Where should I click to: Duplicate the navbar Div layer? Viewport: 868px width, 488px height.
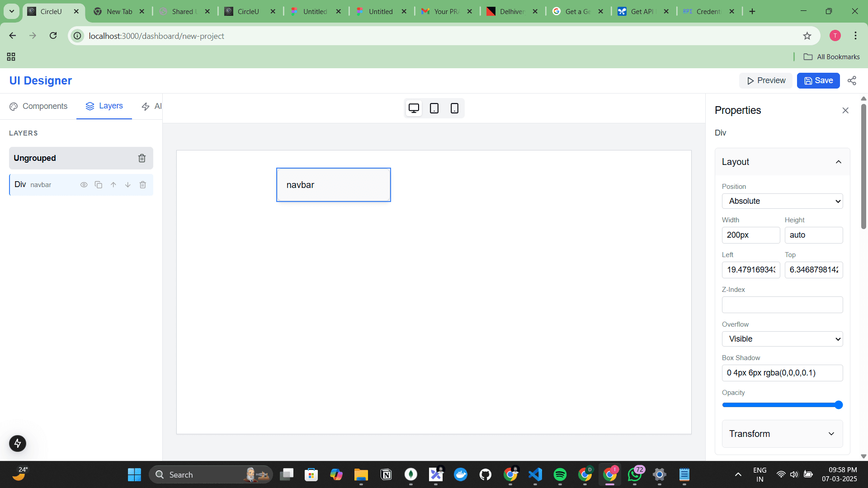click(99, 185)
